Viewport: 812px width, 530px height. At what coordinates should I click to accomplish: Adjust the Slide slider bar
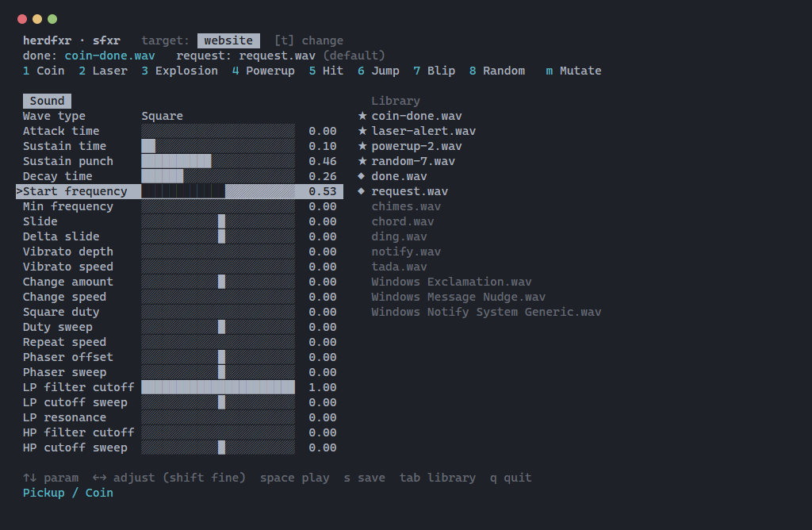(x=218, y=221)
